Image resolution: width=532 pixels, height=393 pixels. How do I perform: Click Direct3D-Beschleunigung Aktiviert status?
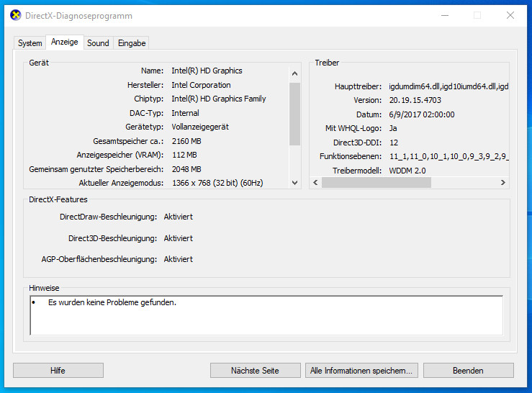pos(178,238)
